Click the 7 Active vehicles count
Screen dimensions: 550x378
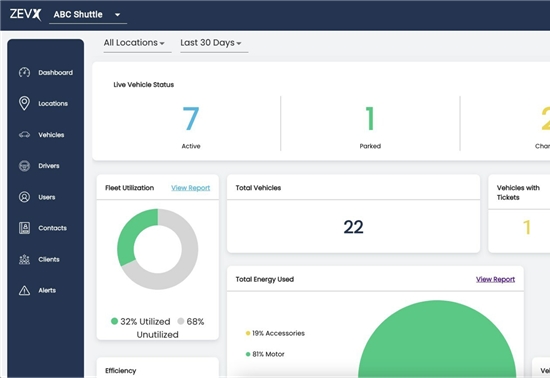click(191, 119)
